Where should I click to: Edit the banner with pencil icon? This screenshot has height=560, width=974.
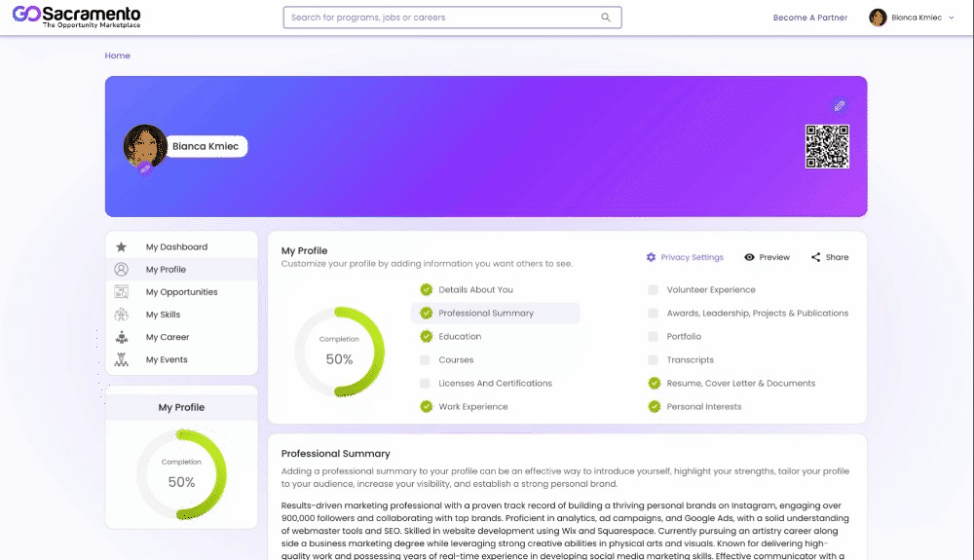[x=840, y=106]
